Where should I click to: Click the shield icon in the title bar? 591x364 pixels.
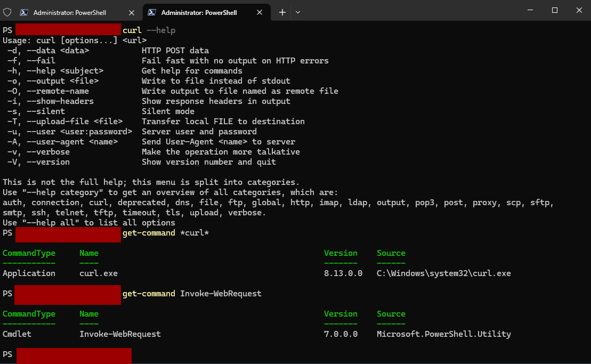[7, 12]
